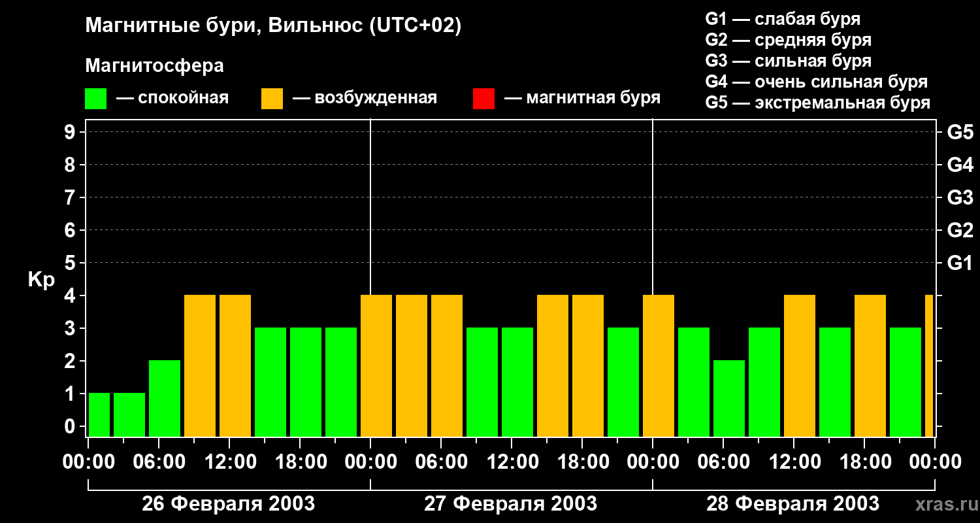Click the 'G1' label on the right axis

(x=960, y=263)
